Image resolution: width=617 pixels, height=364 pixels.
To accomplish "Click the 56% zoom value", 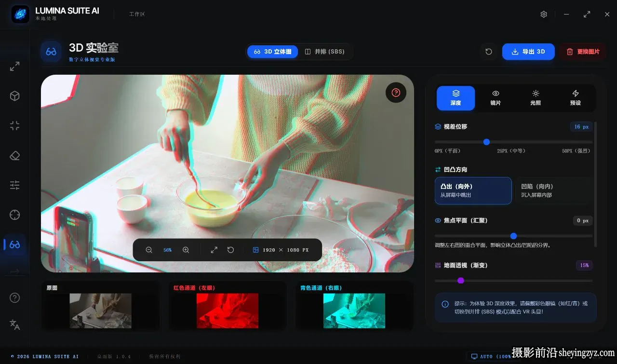I will pos(167,250).
